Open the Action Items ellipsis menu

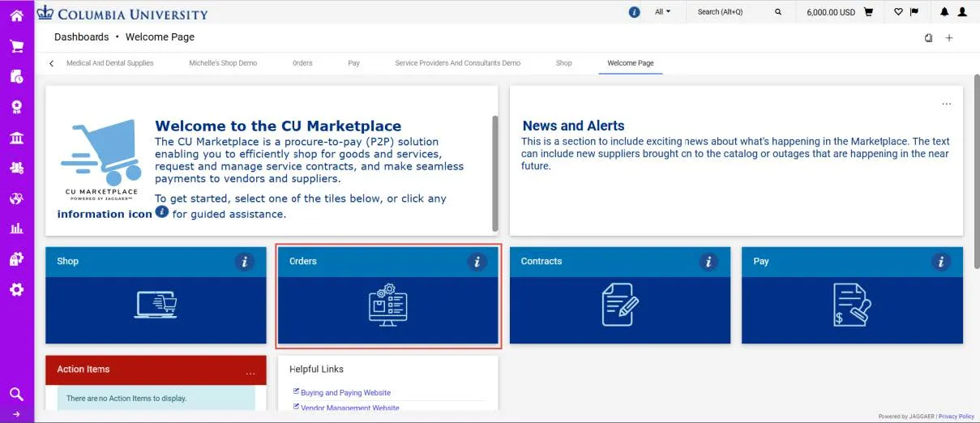coord(250,374)
